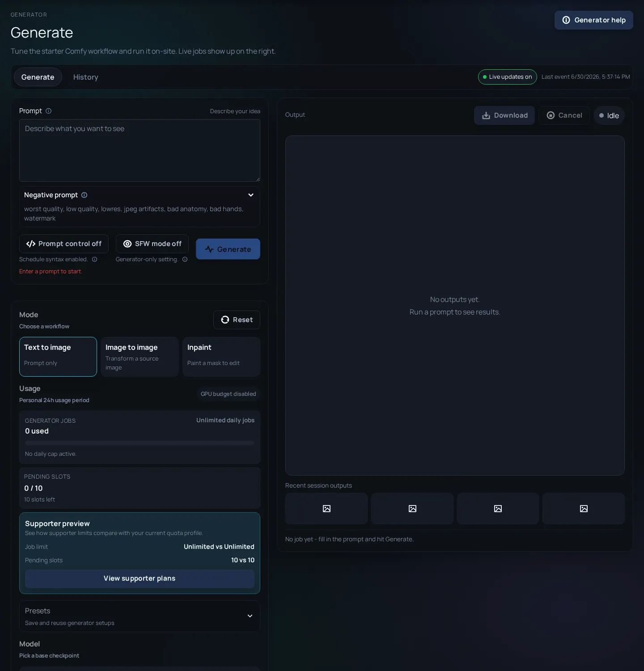Click the '10 vs 10' pending slots value

click(243, 560)
